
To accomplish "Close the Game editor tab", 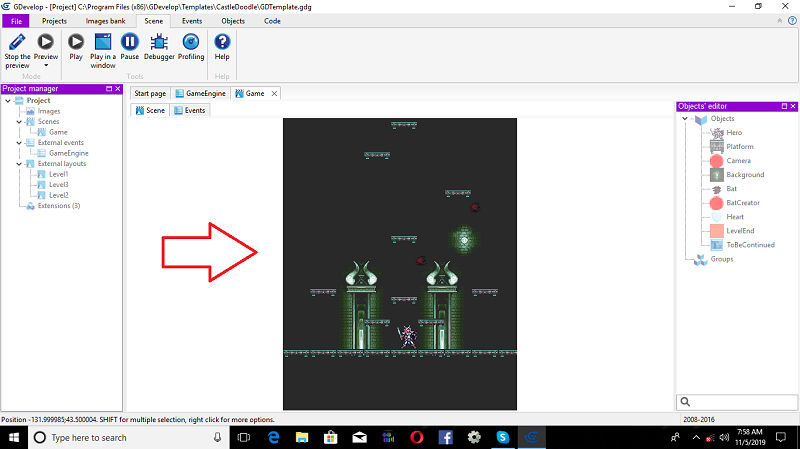I will [274, 93].
